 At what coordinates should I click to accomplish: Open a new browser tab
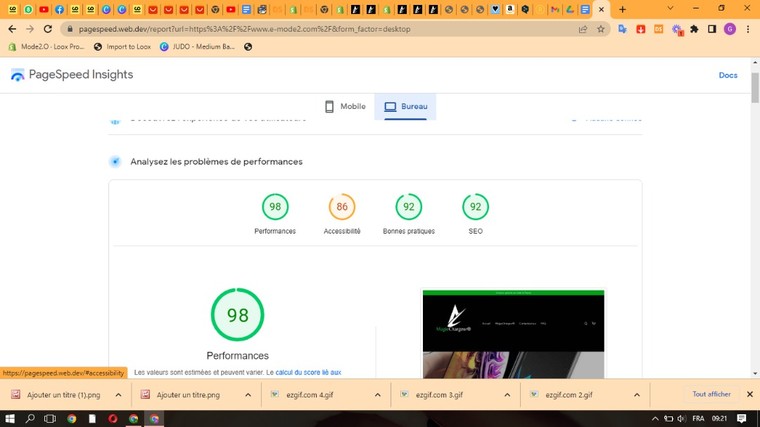coord(623,9)
